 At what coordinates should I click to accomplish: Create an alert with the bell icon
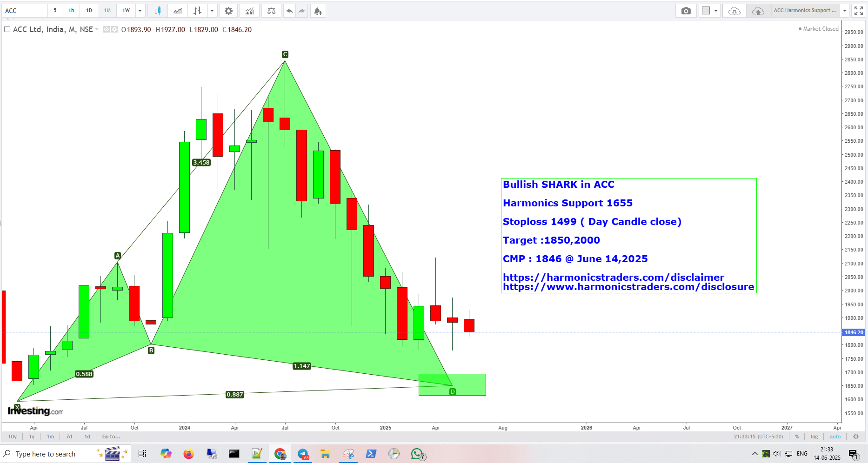[x=318, y=10]
